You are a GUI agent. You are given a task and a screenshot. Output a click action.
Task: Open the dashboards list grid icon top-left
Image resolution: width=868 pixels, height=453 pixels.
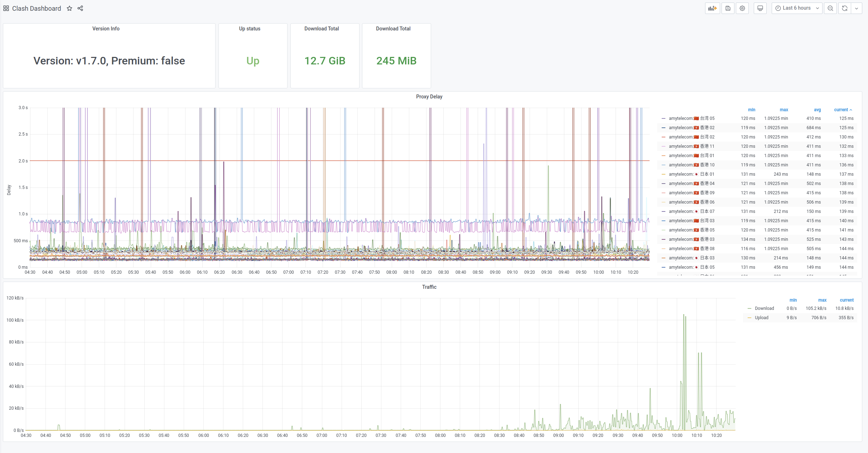pos(6,8)
